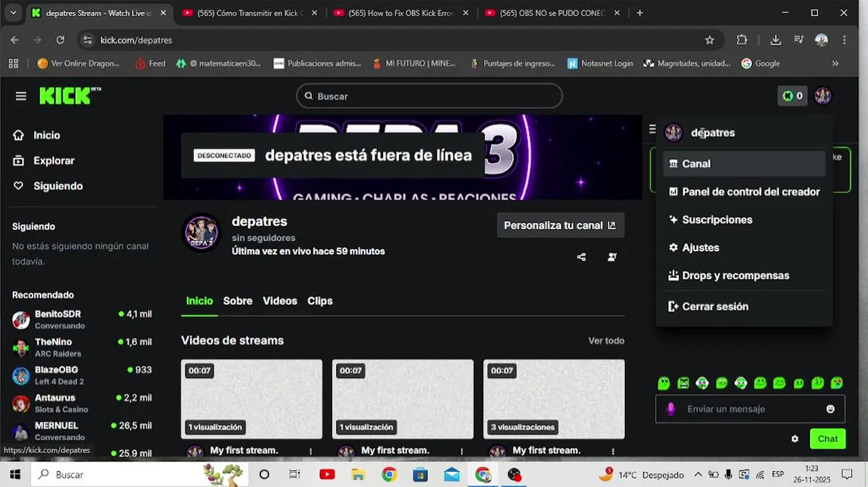Open the video with 3 visualizaciones
Viewport: 868px width, 487px height.
[x=554, y=399]
